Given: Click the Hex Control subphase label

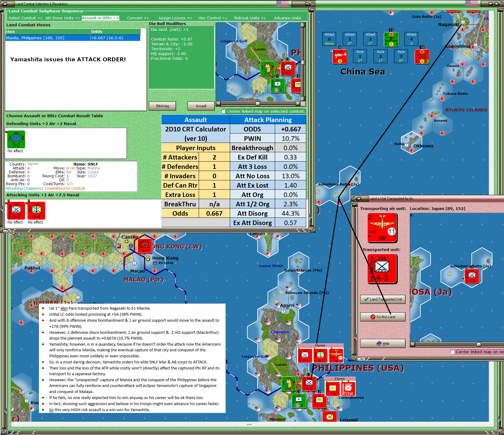Looking at the screenshot, I should 213,18.
